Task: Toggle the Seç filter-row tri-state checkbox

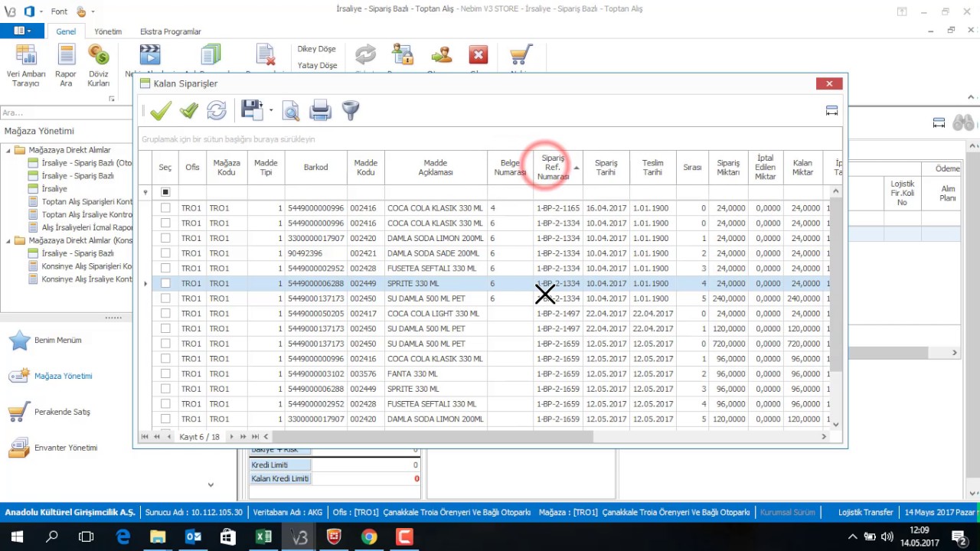Action: pyautogui.click(x=165, y=192)
